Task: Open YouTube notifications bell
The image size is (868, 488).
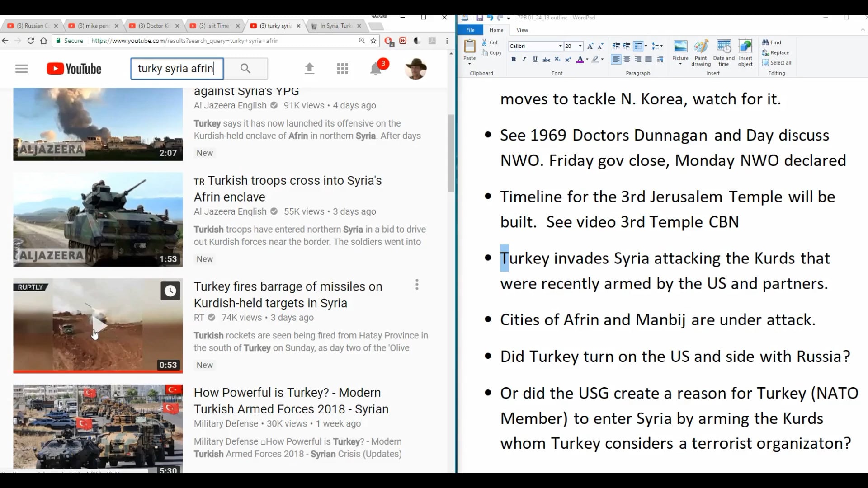Action: [376, 69]
